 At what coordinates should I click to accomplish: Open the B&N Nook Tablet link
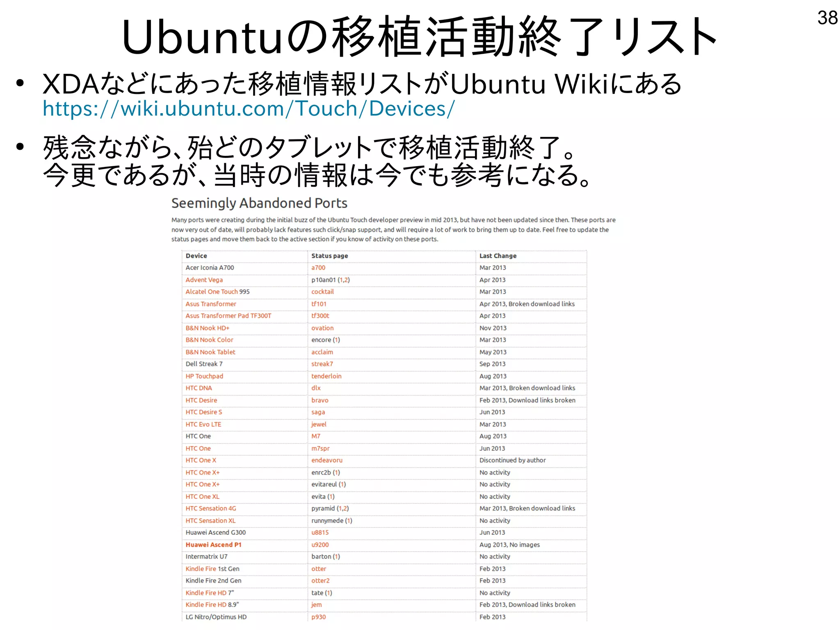click(210, 352)
